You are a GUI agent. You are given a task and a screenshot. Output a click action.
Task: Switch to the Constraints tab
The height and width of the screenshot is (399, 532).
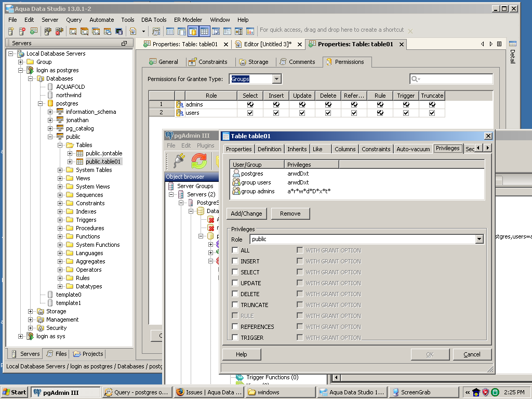tap(208, 62)
